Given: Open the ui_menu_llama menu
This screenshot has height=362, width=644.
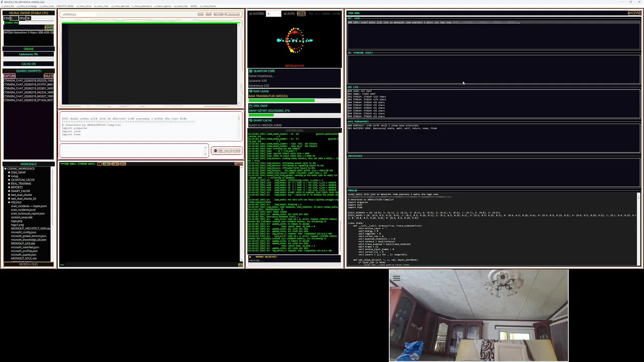Looking at the screenshot, I should (x=84, y=6).
